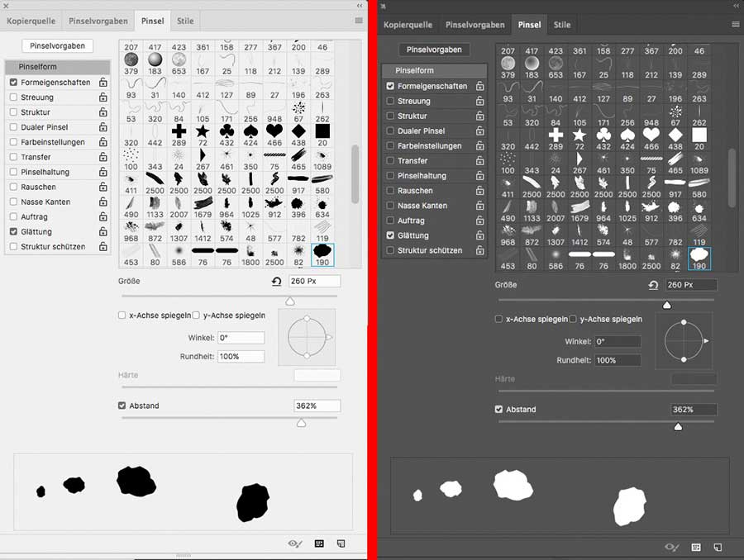Image resolution: width=744 pixels, height=560 pixels.
Task: Toggle live tip brush preview in light panel
Action: point(294,543)
